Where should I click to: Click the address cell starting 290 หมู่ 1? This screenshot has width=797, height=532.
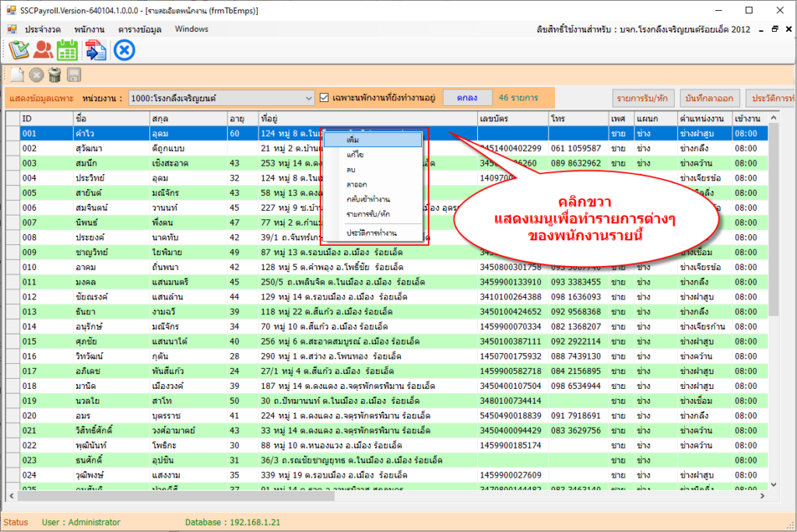coord(368,356)
